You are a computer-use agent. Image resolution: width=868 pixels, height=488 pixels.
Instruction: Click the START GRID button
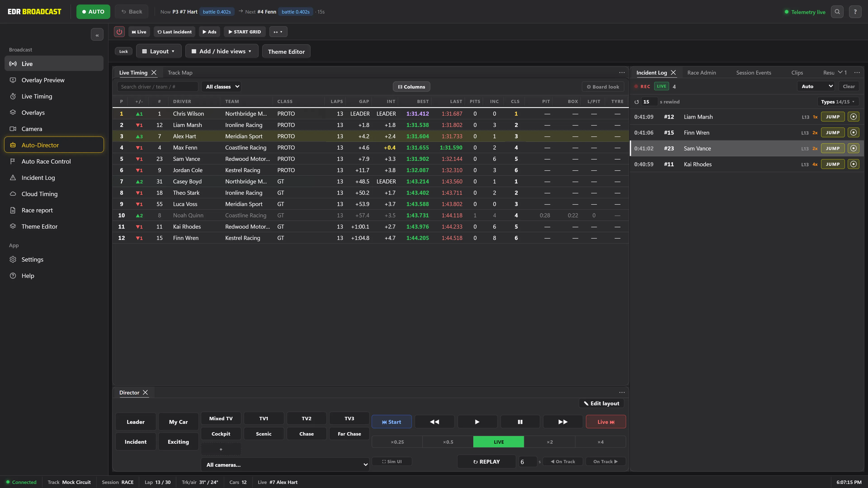(245, 32)
